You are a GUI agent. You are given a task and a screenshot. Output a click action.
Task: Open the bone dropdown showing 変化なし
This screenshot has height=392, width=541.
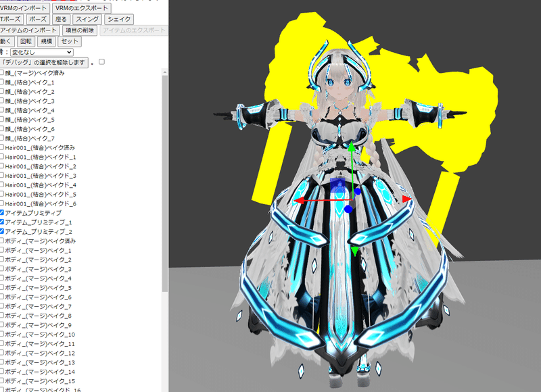click(x=42, y=52)
